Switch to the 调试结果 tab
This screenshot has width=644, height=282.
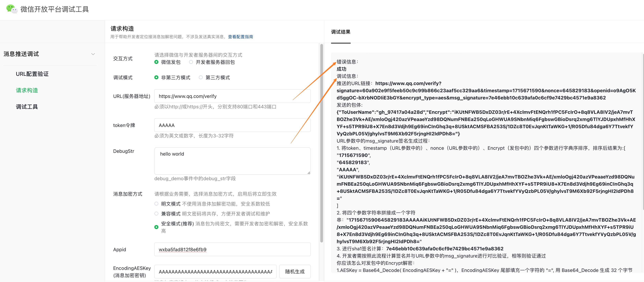[341, 32]
